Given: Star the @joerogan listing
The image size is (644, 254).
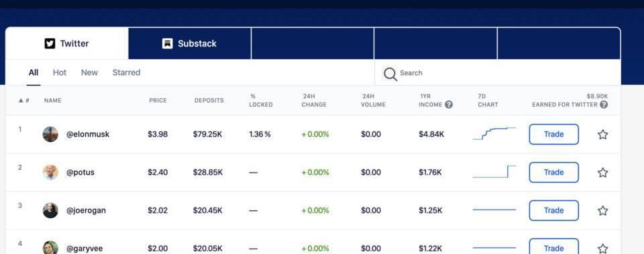Looking at the screenshot, I should point(602,210).
